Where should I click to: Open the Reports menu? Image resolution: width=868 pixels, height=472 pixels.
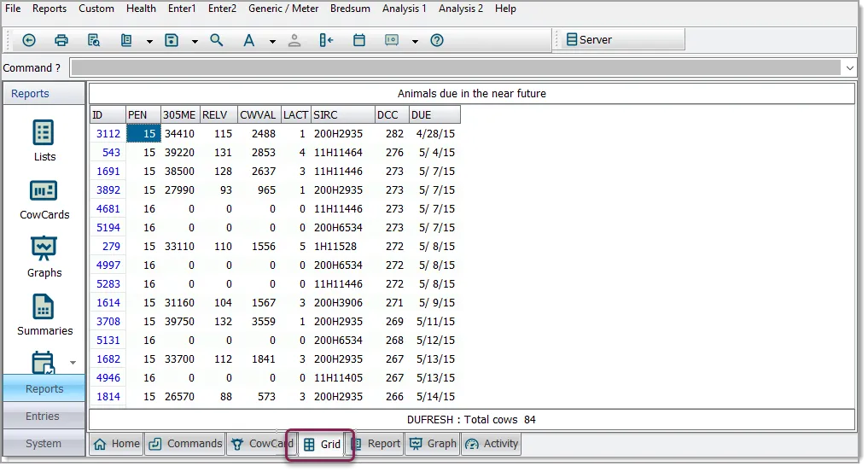[50, 9]
